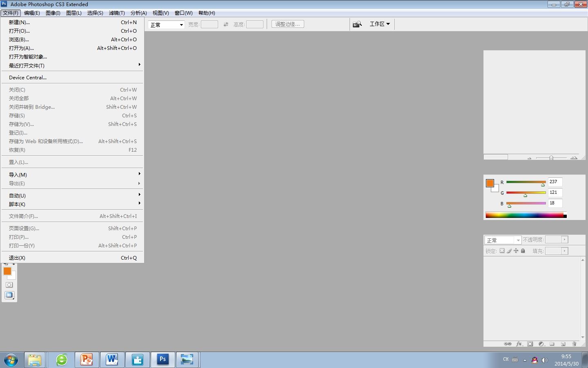This screenshot has height=368, width=588.
Task: Open Windows Start orb
Action: [11, 360]
